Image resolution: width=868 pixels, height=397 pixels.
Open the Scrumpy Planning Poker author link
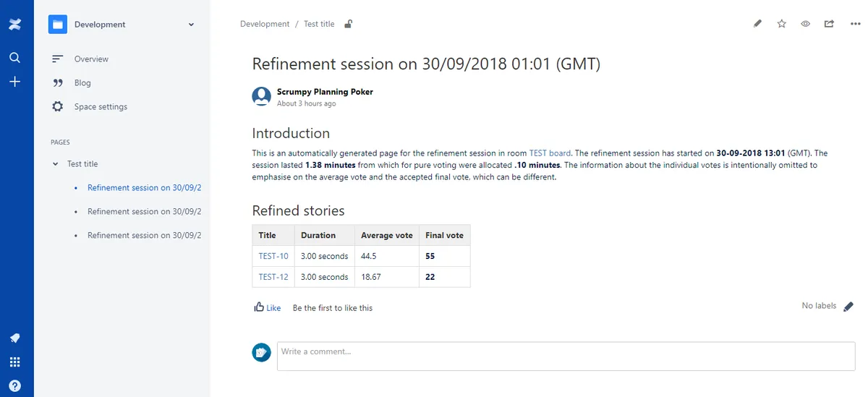click(325, 92)
